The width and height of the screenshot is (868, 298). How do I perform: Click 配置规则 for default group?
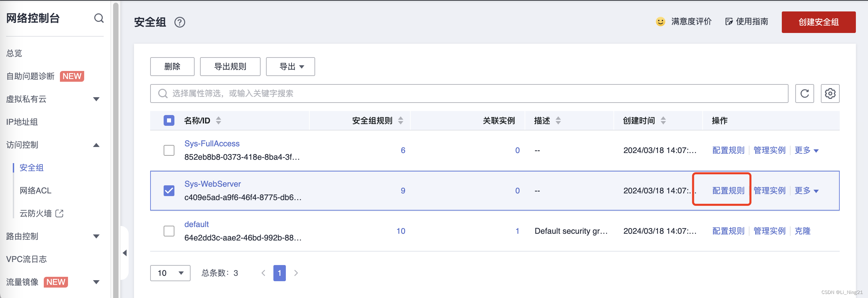pos(728,231)
